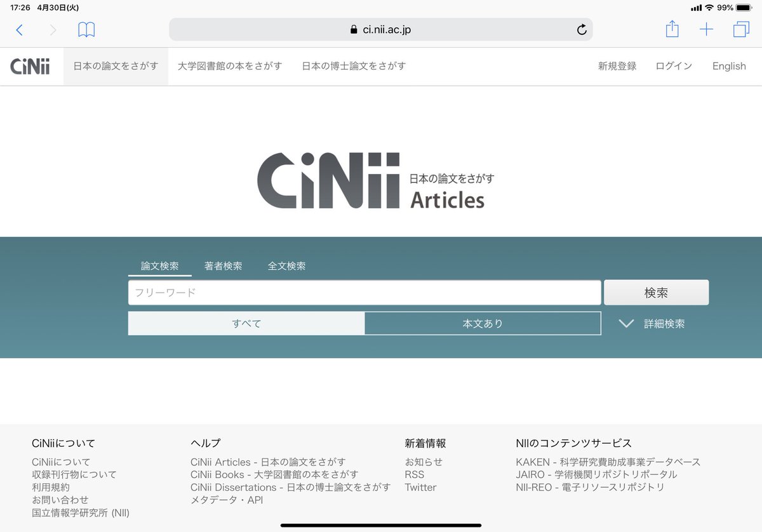
Task: Open the Safari bookmarks book icon
Action: point(86,30)
